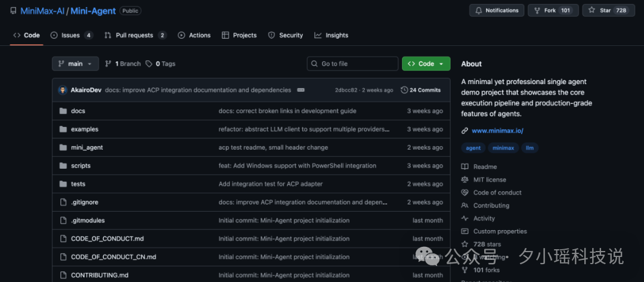Click the Notifications bell button
This screenshot has width=644, height=282.
(497, 10)
